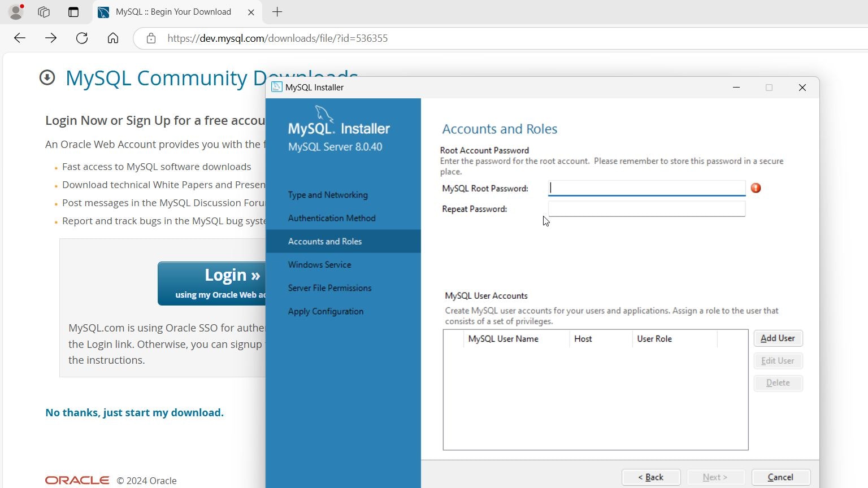
Task: Open the tab actions menu icon
Action: click(73, 12)
